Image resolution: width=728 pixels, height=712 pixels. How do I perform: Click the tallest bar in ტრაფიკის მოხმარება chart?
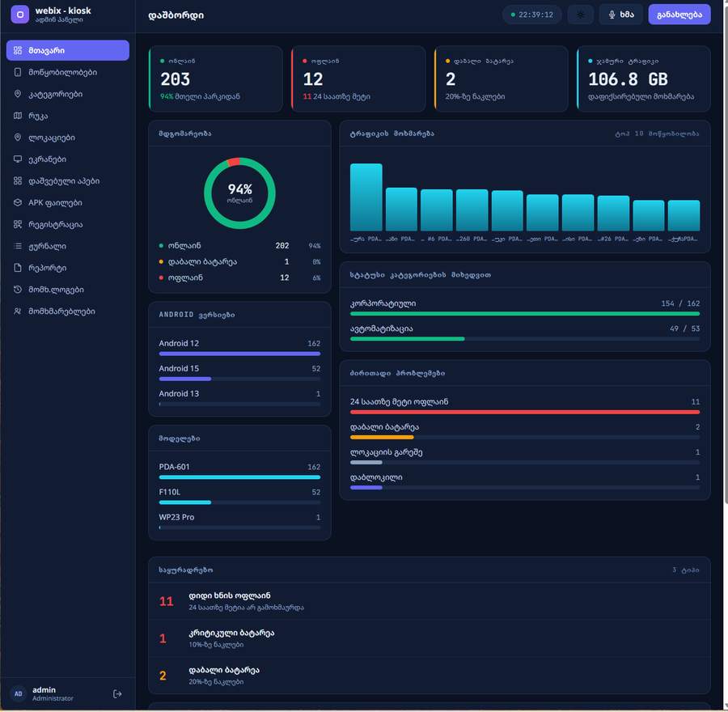point(366,197)
